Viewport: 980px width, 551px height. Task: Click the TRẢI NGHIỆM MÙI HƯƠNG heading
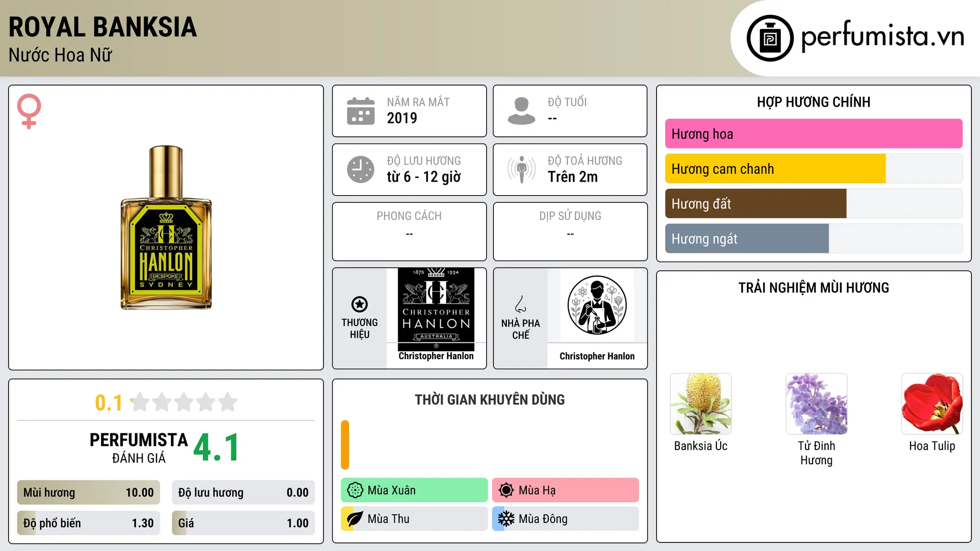pyautogui.click(x=813, y=288)
